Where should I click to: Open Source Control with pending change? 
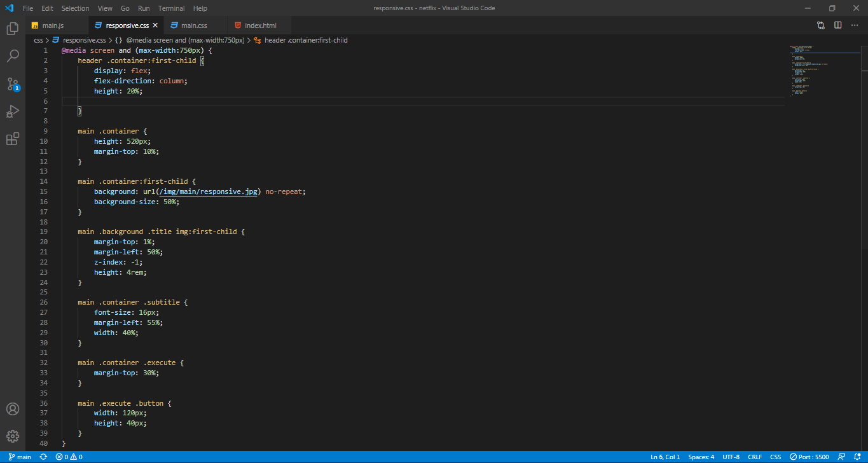(12, 83)
